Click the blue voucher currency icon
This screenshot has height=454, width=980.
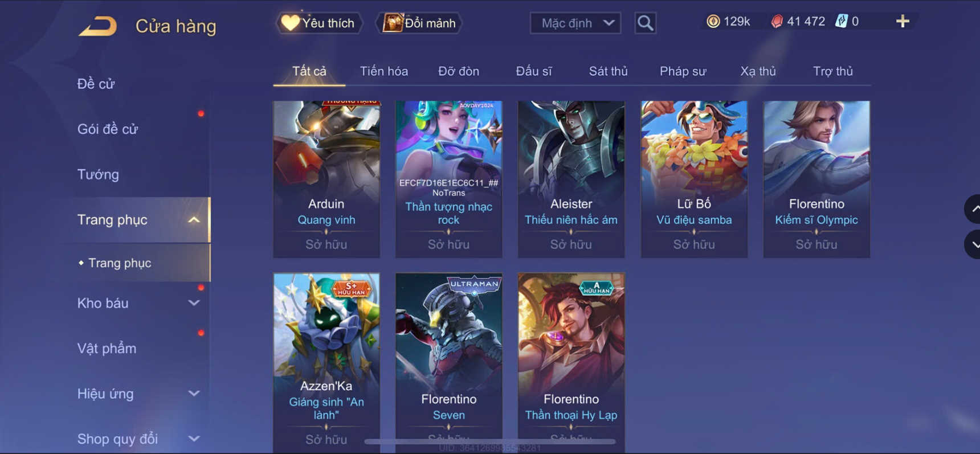(841, 22)
